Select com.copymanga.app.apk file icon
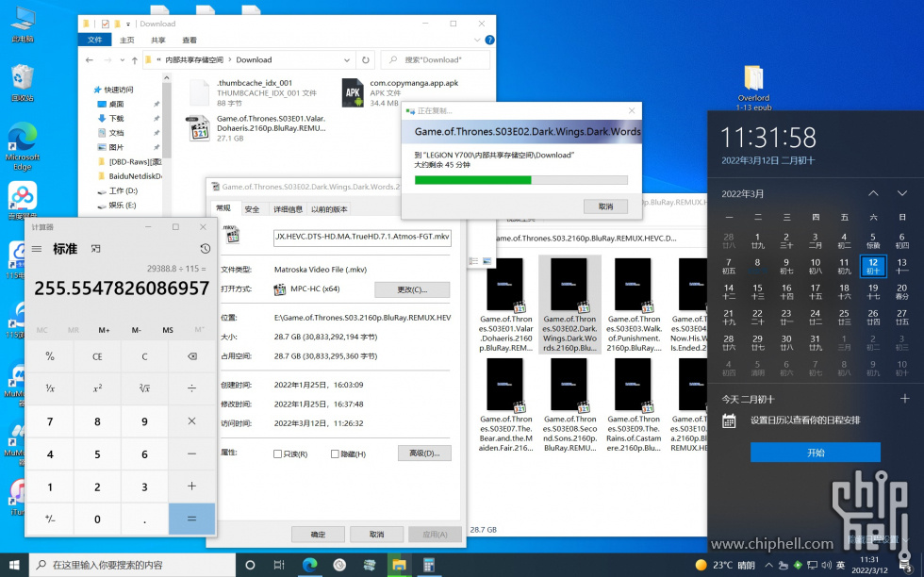Image resolution: width=924 pixels, height=577 pixels. pyautogui.click(x=353, y=92)
